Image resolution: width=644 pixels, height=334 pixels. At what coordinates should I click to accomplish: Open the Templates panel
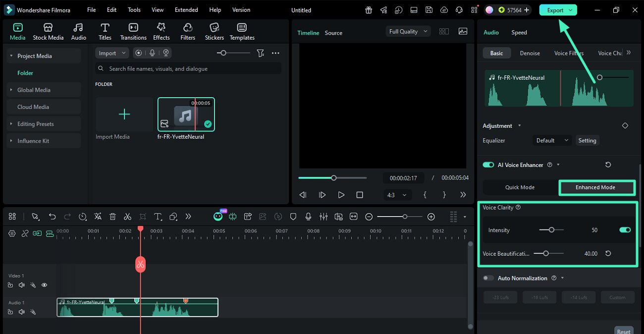(242, 32)
